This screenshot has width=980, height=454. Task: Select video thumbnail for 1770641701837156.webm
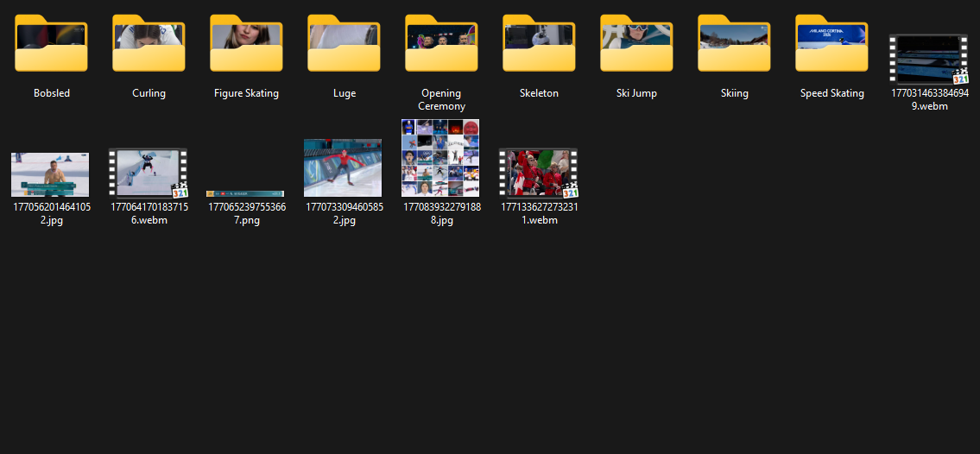(x=149, y=173)
